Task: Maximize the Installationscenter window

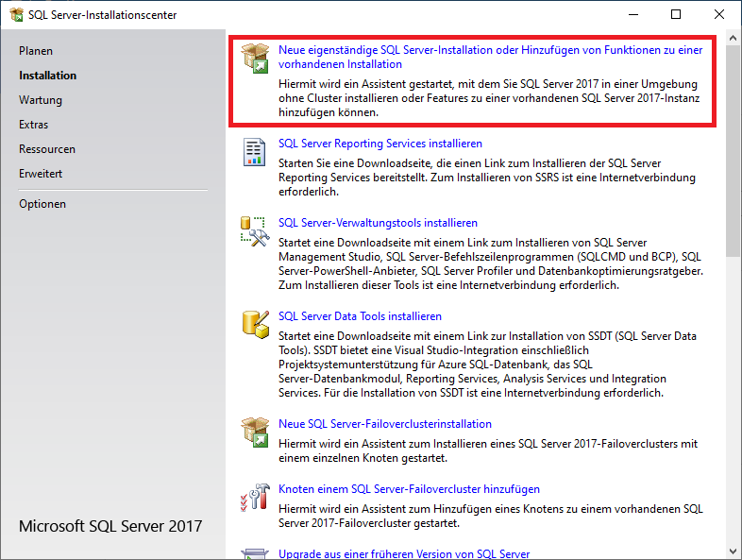Action: [676, 15]
